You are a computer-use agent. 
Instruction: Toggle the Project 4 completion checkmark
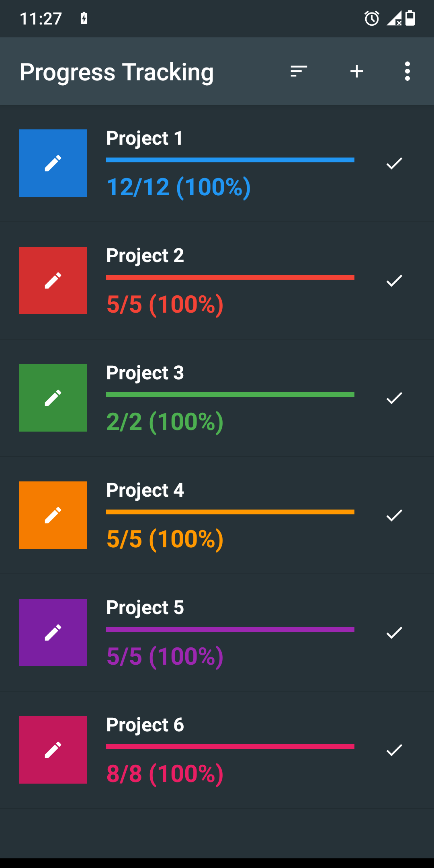coord(394,515)
